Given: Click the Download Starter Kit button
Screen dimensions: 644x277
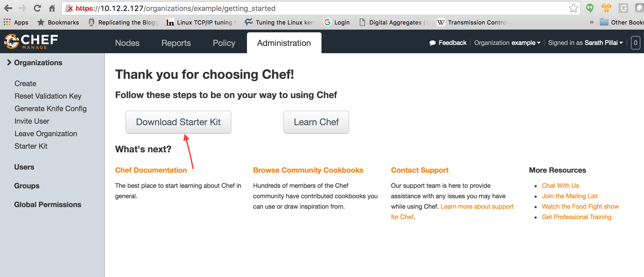Looking at the screenshot, I should click(178, 122).
